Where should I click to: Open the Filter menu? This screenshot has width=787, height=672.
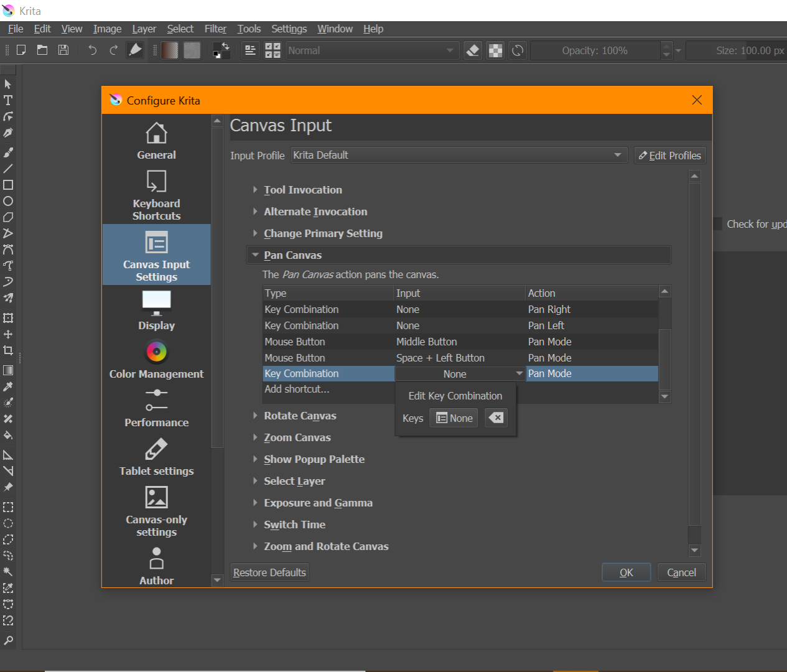(215, 29)
